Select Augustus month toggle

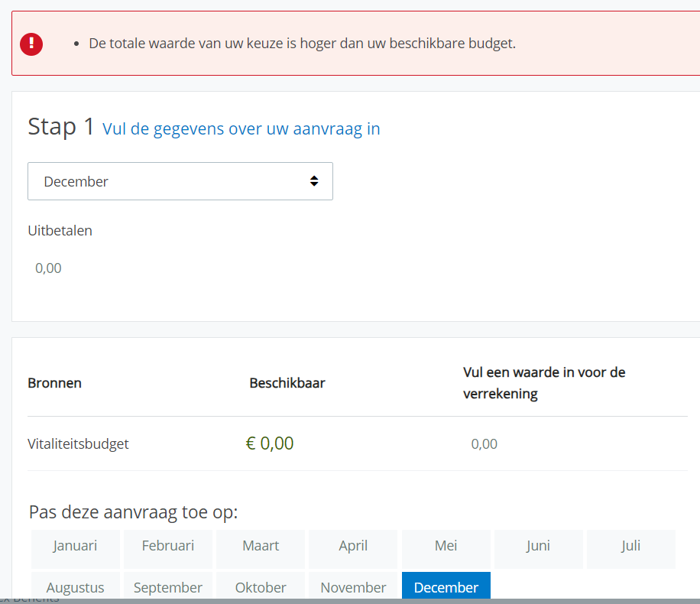coord(76,587)
